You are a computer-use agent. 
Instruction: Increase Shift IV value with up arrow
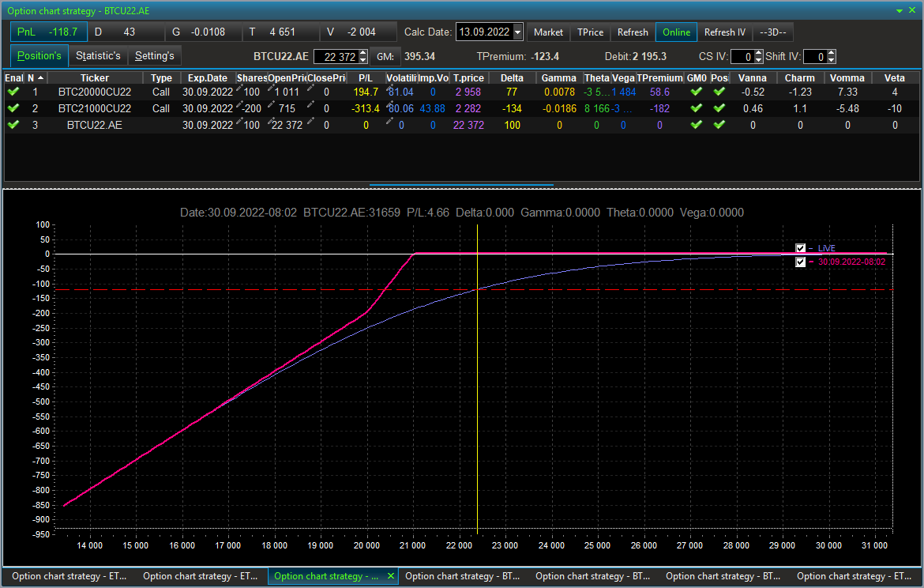pos(831,53)
